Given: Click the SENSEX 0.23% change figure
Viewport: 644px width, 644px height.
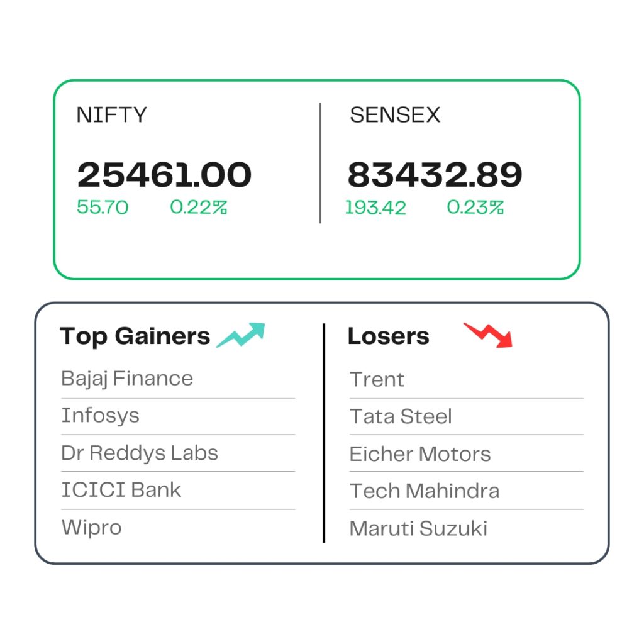Looking at the screenshot, I should click(475, 208).
